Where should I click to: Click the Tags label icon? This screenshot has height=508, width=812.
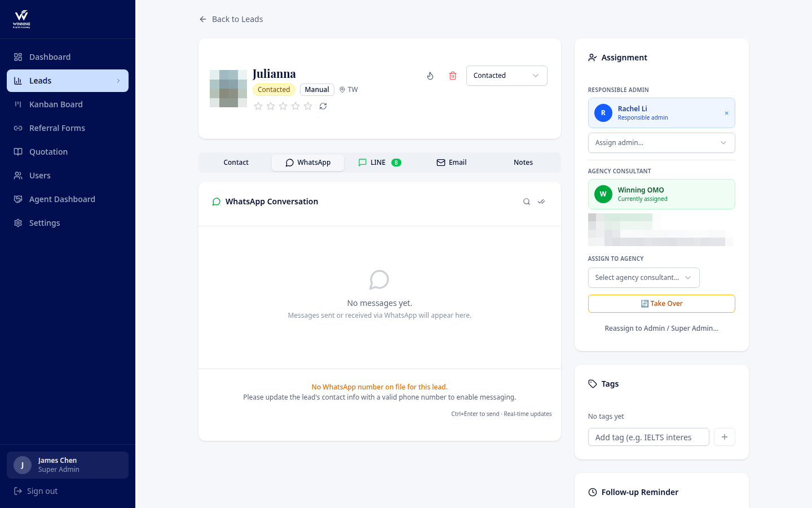[x=593, y=384]
